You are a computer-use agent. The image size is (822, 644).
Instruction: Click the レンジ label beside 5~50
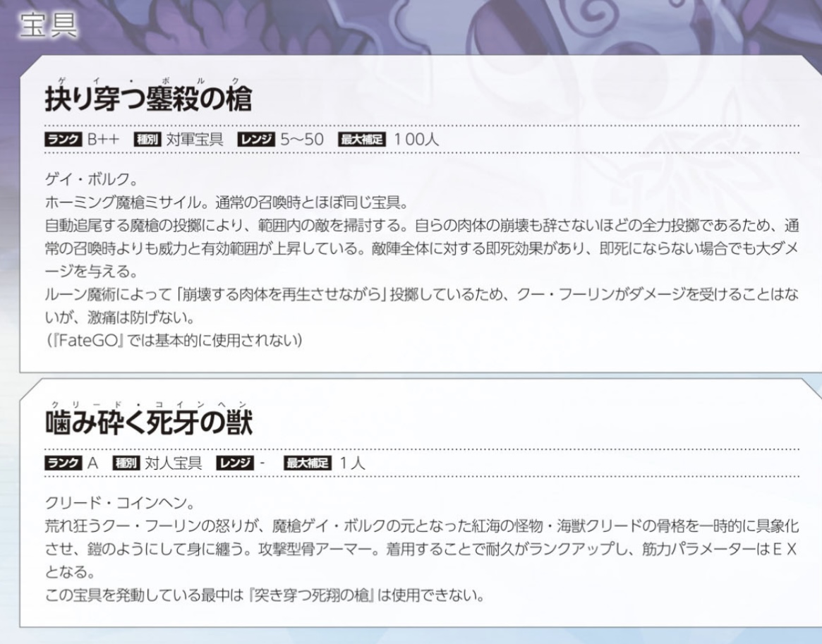click(256, 140)
